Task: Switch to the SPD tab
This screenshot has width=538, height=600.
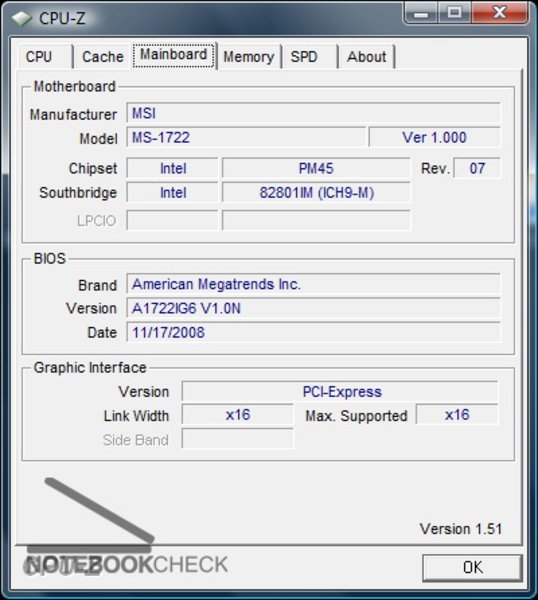Action: [310, 57]
